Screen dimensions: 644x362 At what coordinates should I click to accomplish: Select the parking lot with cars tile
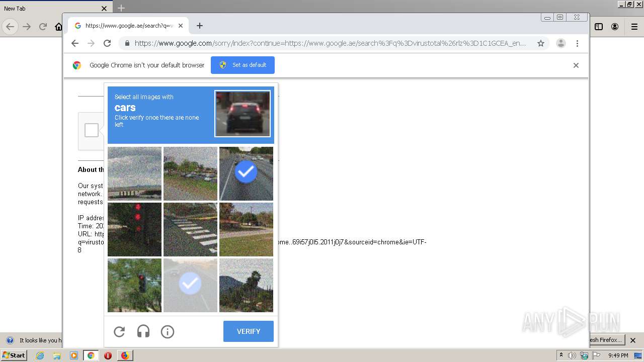190,173
